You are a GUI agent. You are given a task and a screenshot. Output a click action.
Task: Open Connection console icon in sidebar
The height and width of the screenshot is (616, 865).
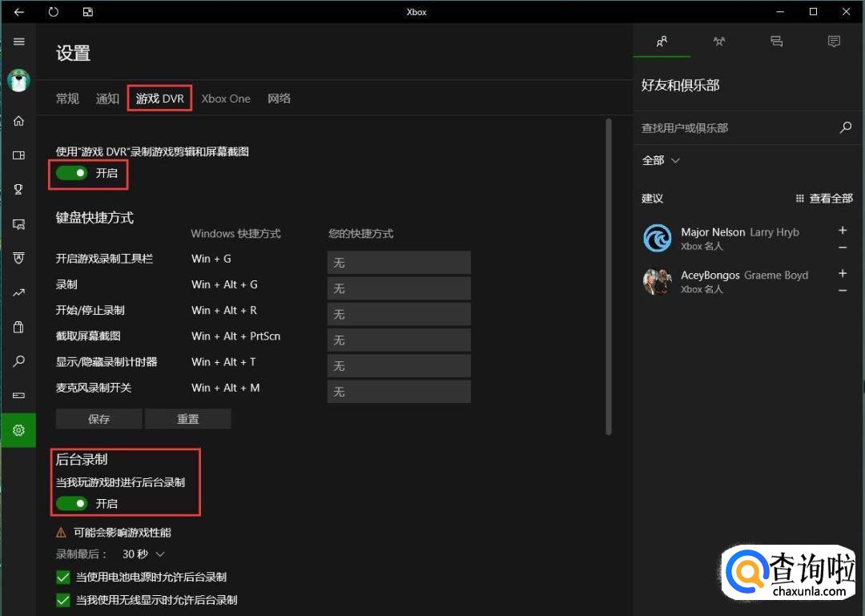(x=18, y=395)
